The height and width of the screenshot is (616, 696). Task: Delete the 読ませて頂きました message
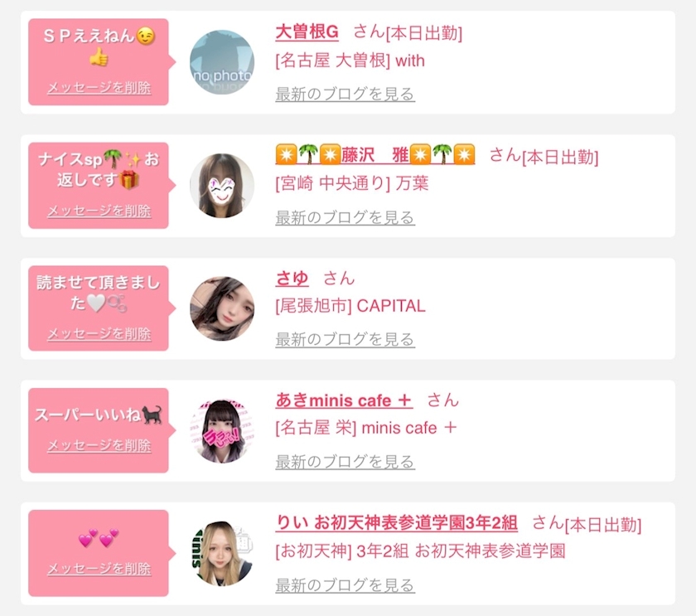99,334
